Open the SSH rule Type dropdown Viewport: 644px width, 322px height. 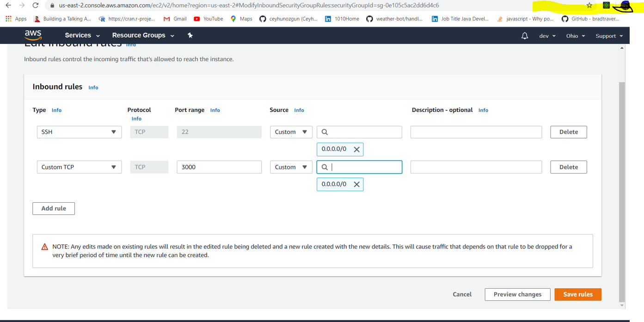click(x=79, y=132)
